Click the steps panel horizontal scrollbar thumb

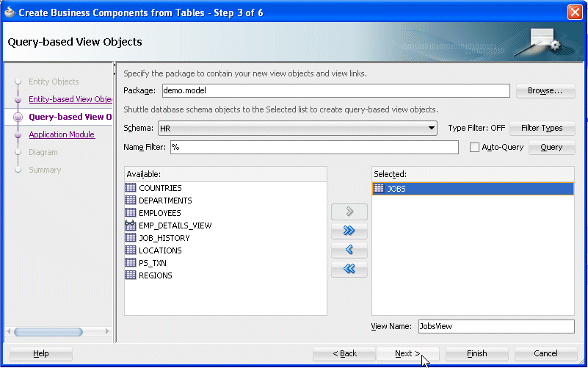(48, 332)
